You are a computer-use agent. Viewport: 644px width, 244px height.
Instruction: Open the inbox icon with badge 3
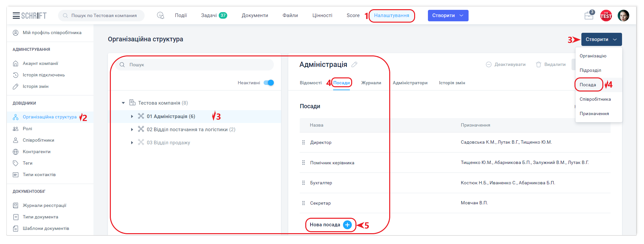[x=589, y=15]
